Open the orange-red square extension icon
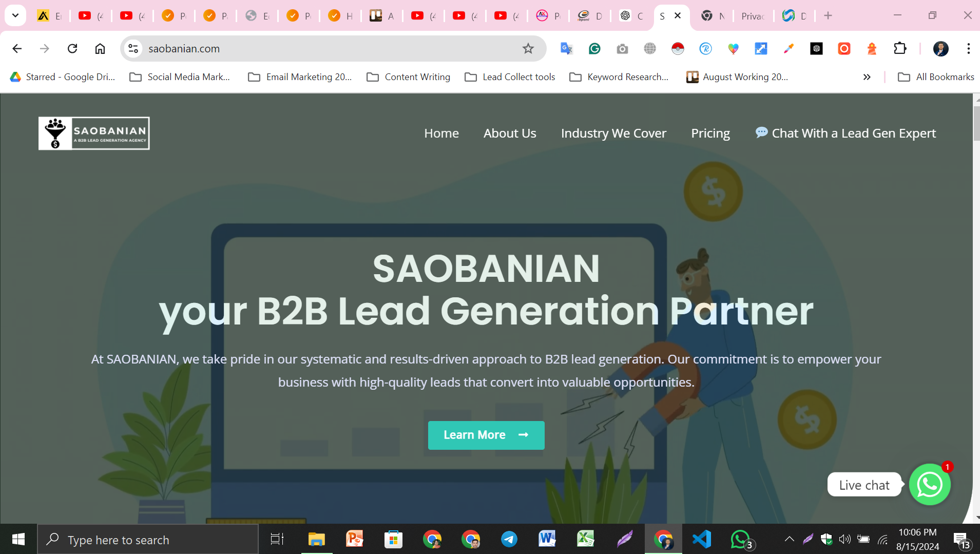This screenshot has height=554, width=980. click(844, 48)
